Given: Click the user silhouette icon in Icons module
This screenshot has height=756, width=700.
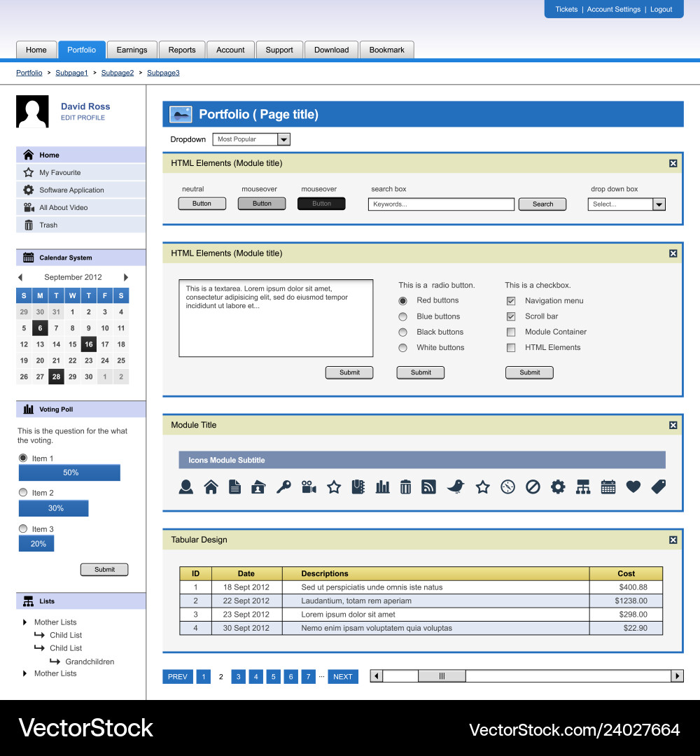Looking at the screenshot, I should [185, 487].
